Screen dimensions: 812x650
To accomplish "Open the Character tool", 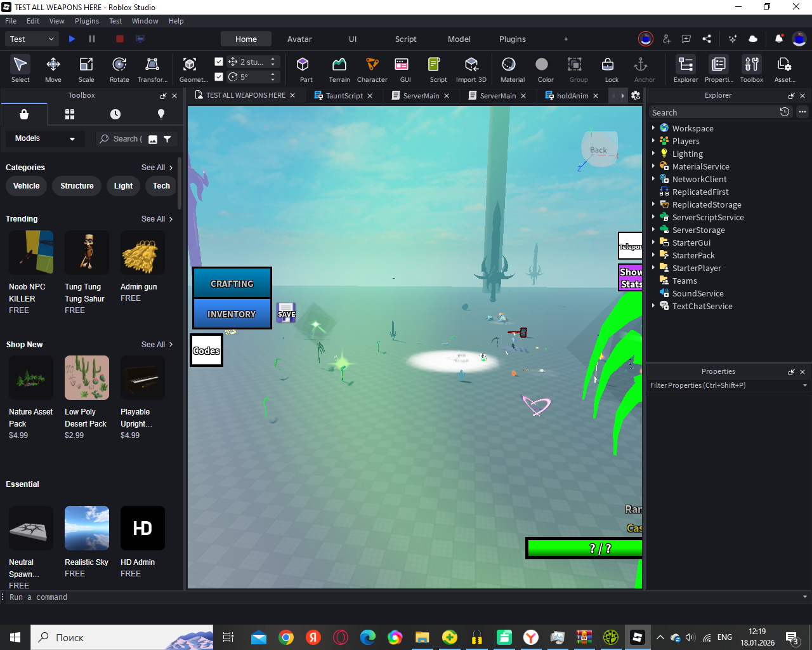I will pyautogui.click(x=372, y=69).
